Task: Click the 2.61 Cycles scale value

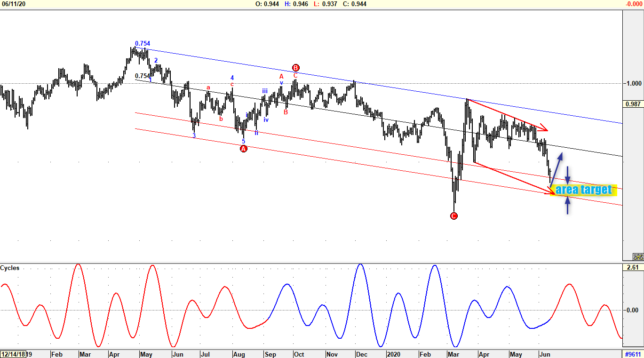Action: [x=633, y=268]
